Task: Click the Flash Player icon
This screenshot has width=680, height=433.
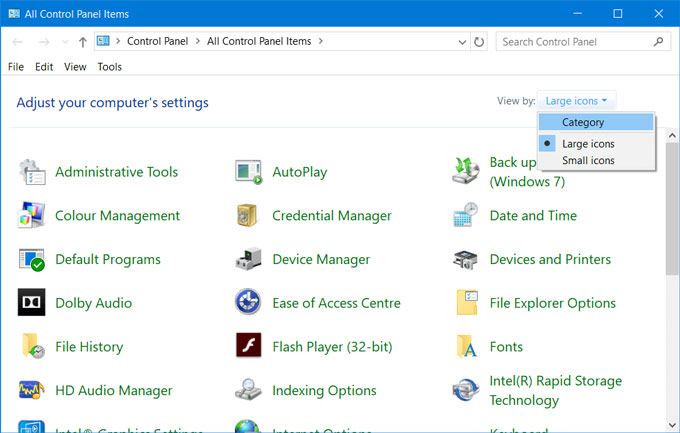Action: (248, 345)
